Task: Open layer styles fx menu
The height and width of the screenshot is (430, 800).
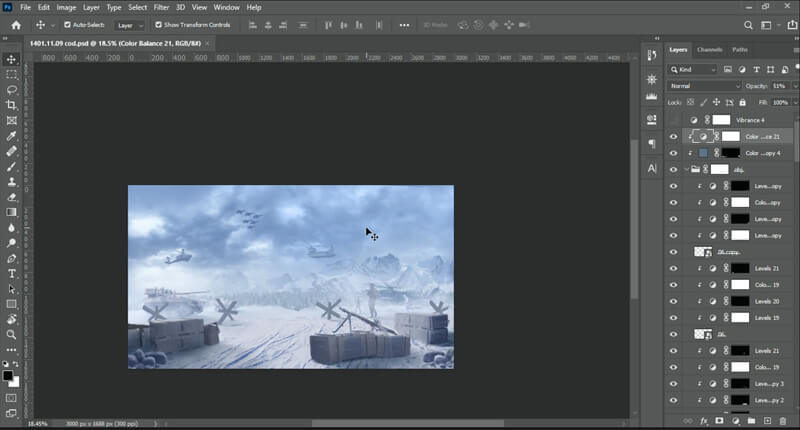Action: click(x=704, y=421)
